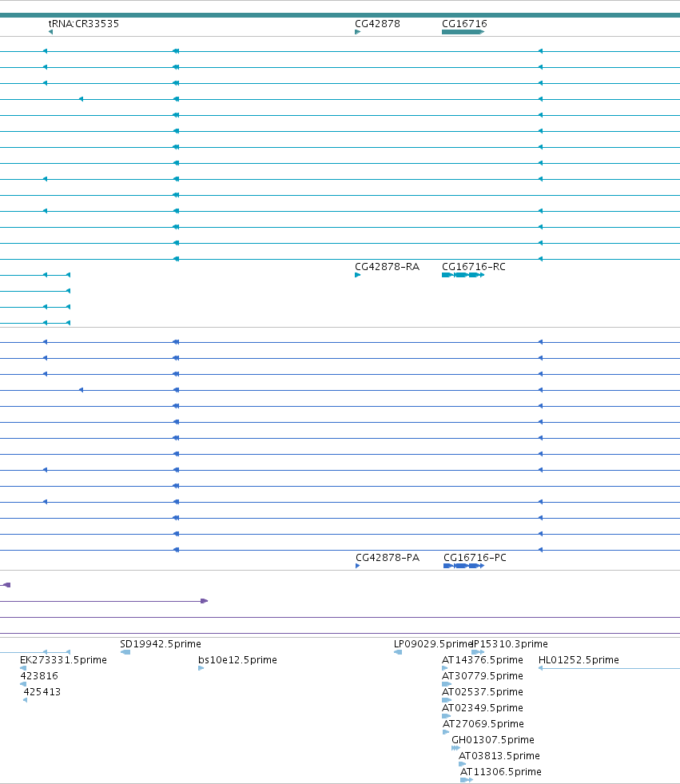The width and height of the screenshot is (680, 784).
Task: Click the glyph beneath GH01307.5prime label
Action: (x=455, y=748)
